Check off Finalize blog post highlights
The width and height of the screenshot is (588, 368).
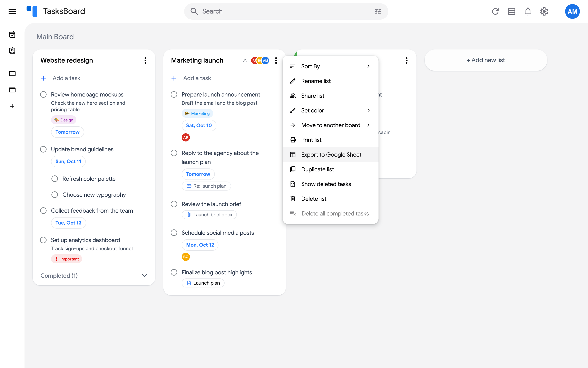[x=174, y=272]
